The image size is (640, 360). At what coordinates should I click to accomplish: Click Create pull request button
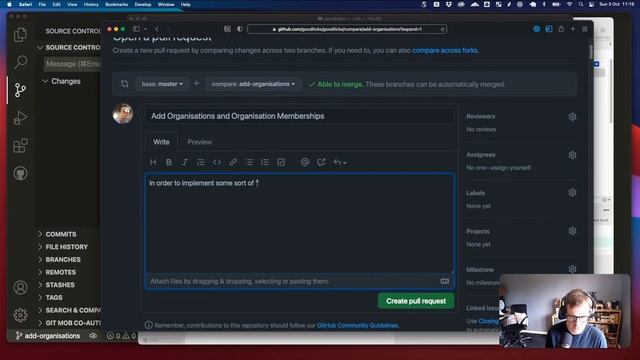click(416, 301)
